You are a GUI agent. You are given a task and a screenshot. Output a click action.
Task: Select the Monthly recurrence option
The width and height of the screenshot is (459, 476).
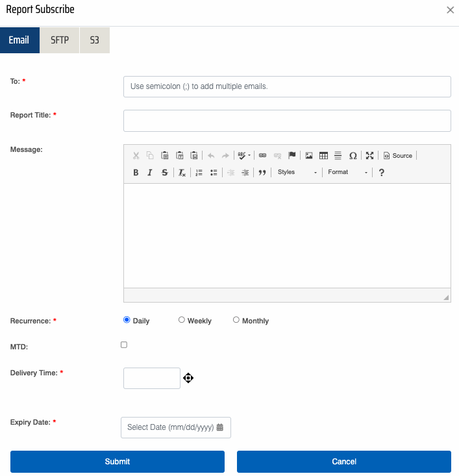click(236, 320)
